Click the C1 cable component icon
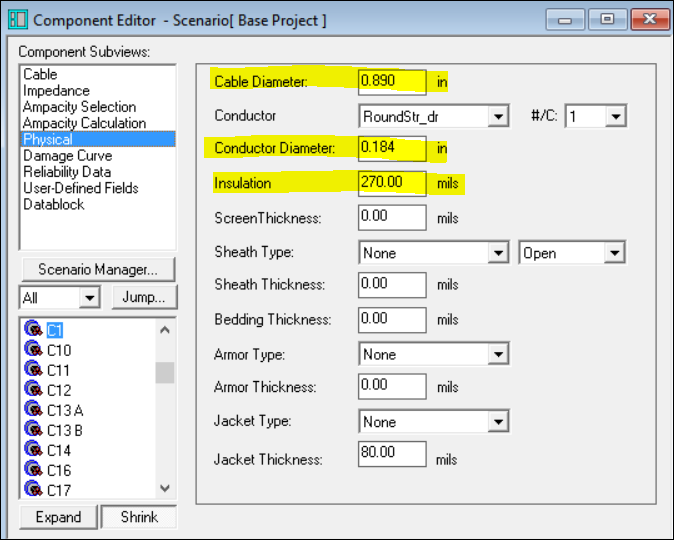This screenshot has width=674, height=540. 32,329
